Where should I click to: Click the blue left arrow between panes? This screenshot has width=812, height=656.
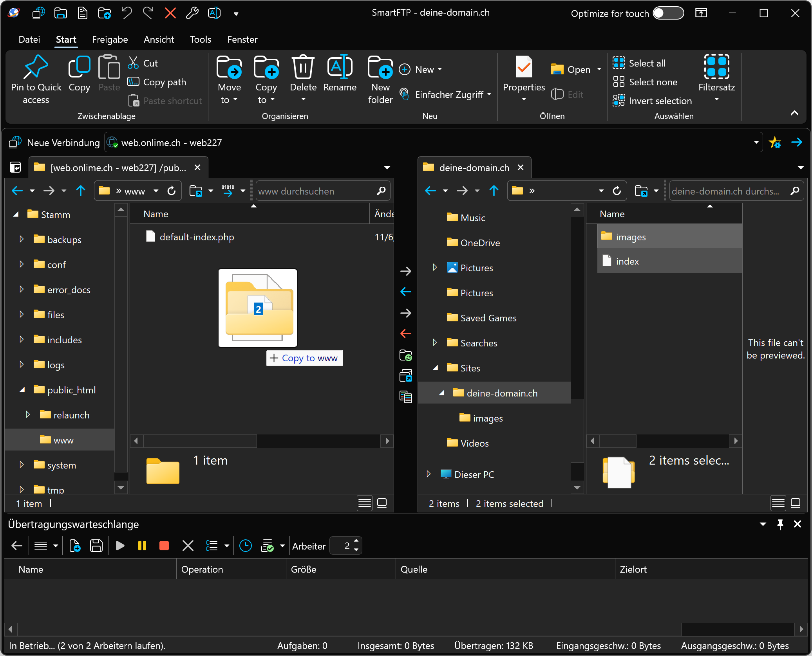406,292
